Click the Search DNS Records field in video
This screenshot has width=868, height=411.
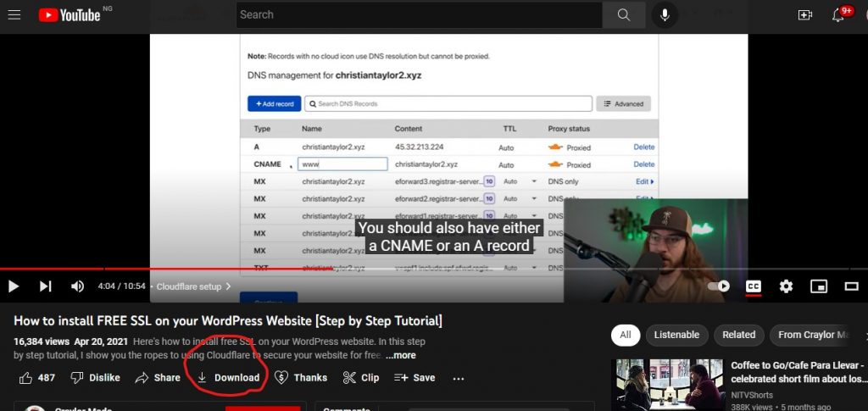coord(448,103)
